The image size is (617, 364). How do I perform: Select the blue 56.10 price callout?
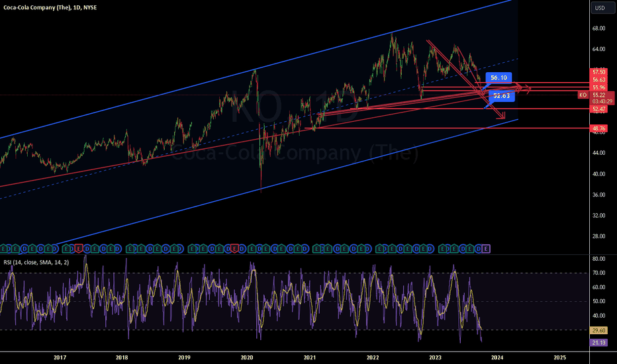click(498, 77)
